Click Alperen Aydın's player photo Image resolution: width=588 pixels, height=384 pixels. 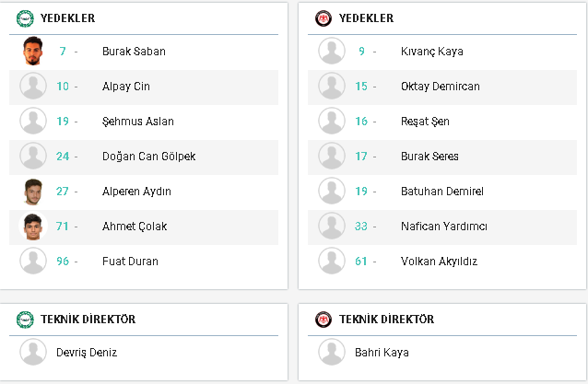33,192
